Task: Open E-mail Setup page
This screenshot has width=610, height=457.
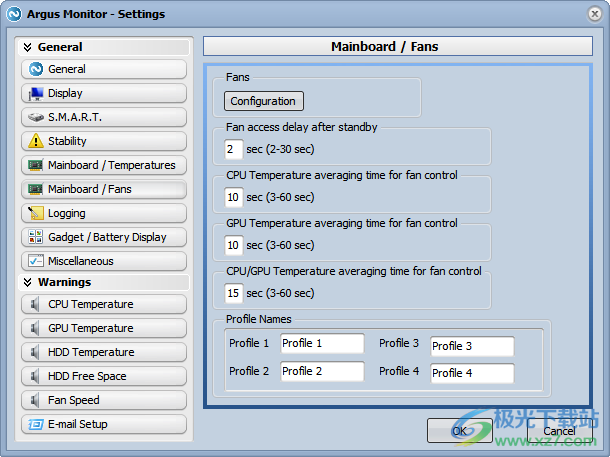Action: (104, 424)
